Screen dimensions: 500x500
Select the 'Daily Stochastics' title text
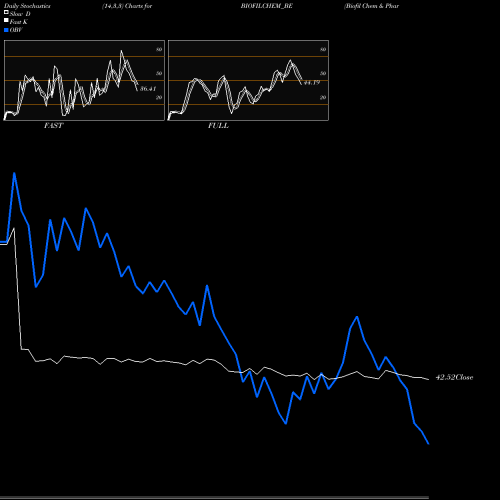(27, 6)
